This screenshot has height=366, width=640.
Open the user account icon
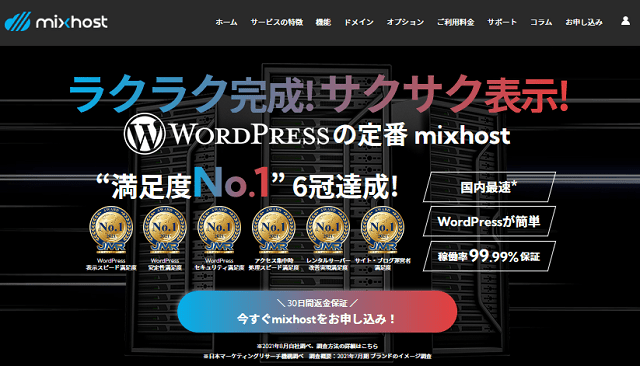point(625,21)
